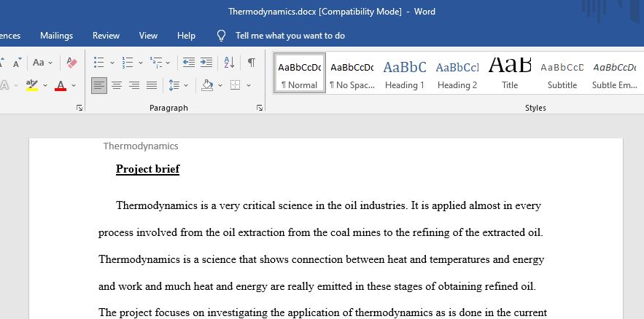Apply the Subtle Emphasis style
Image resolution: width=644 pixels, height=319 pixels.
pyautogui.click(x=615, y=73)
